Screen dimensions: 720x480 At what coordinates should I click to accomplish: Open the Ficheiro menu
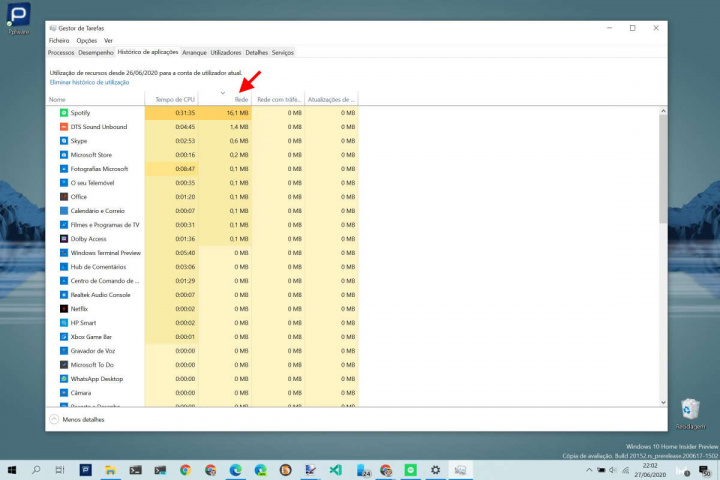[59, 41]
